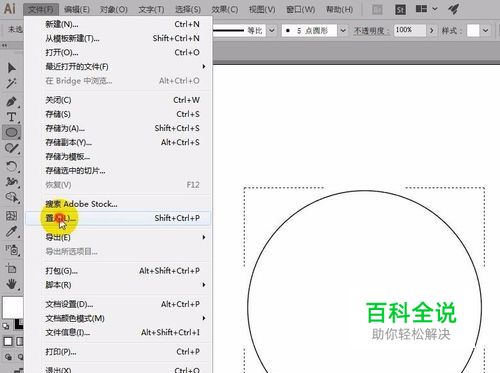Screen dimensions: 500x373
Task: Open the 等比 stroke profile dropdown
Action: coord(272,31)
